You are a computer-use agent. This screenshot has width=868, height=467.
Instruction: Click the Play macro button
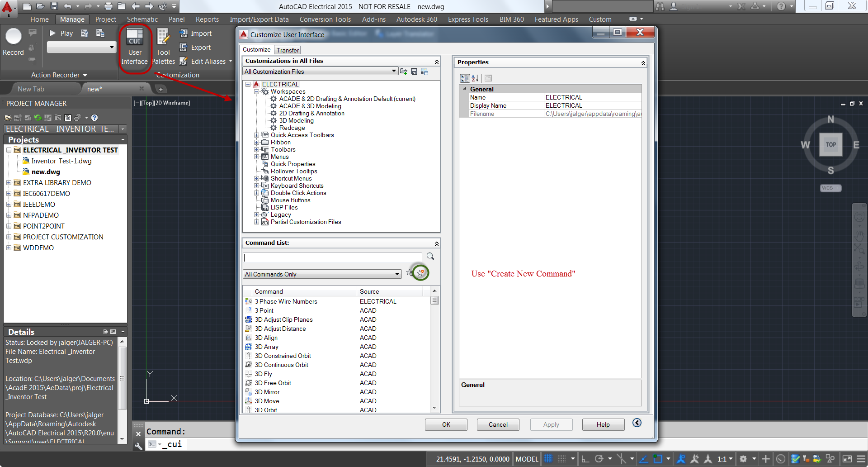pyautogui.click(x=61, y=33)
